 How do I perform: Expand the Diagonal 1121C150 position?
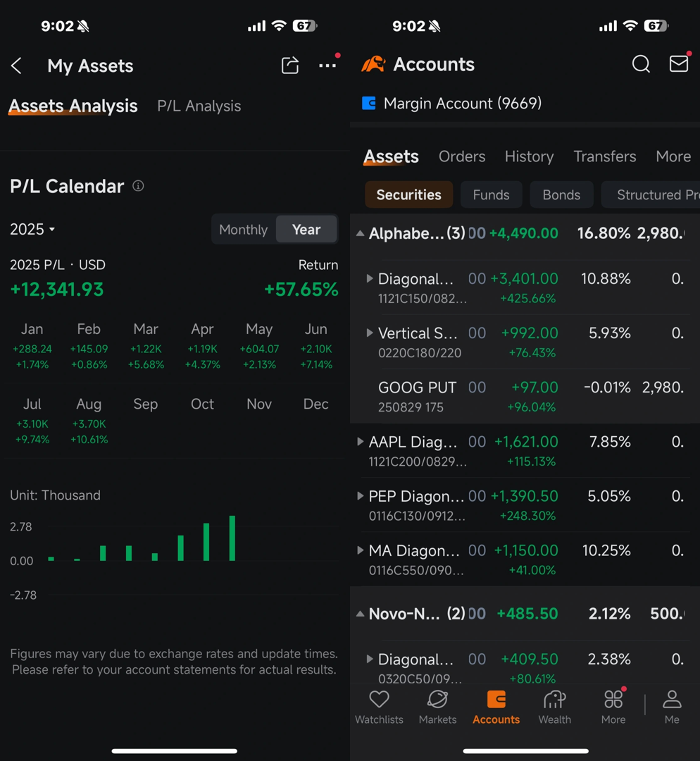click(x=370, y=278)
